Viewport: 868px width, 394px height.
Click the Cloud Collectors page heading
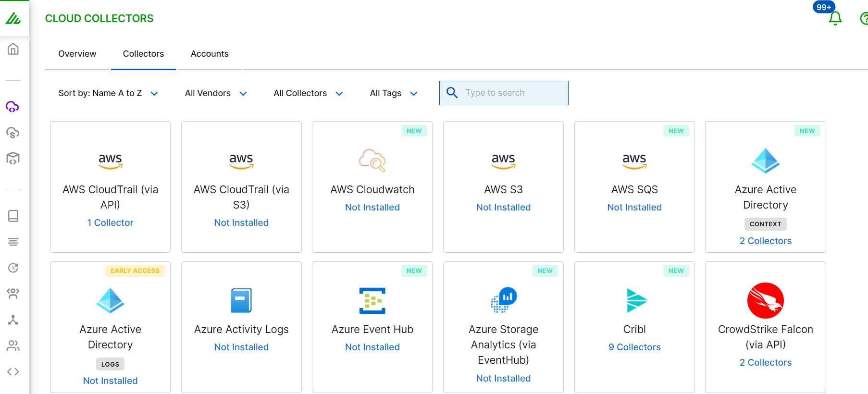tap(99, 18)
